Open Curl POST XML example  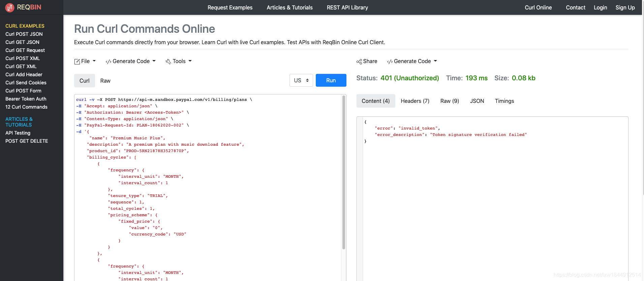(x=23, y=58)
